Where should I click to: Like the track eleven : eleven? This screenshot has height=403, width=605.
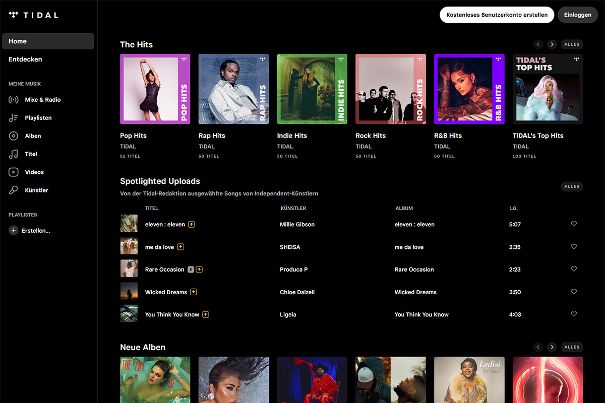point(574,224)
